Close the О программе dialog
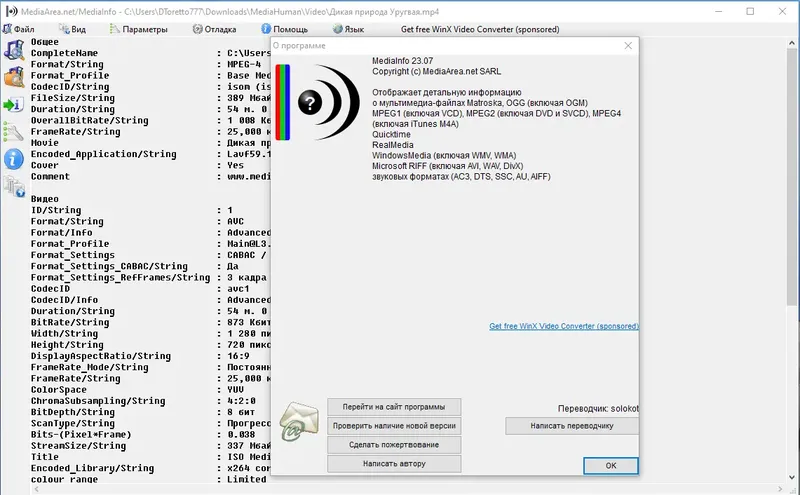The width and height of the screenshot is (800, 495). click(x=628, y=45)
